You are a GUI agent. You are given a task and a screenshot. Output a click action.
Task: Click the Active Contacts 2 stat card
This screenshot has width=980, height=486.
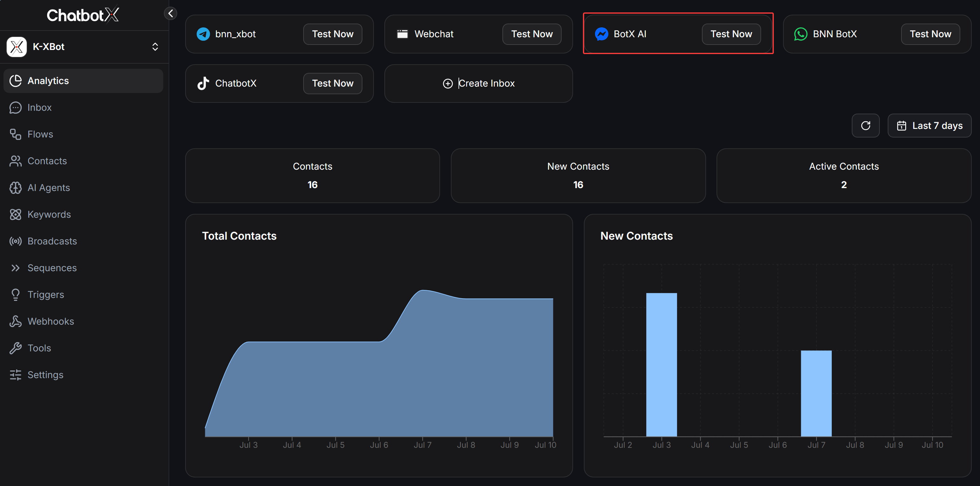click(843, 175)
